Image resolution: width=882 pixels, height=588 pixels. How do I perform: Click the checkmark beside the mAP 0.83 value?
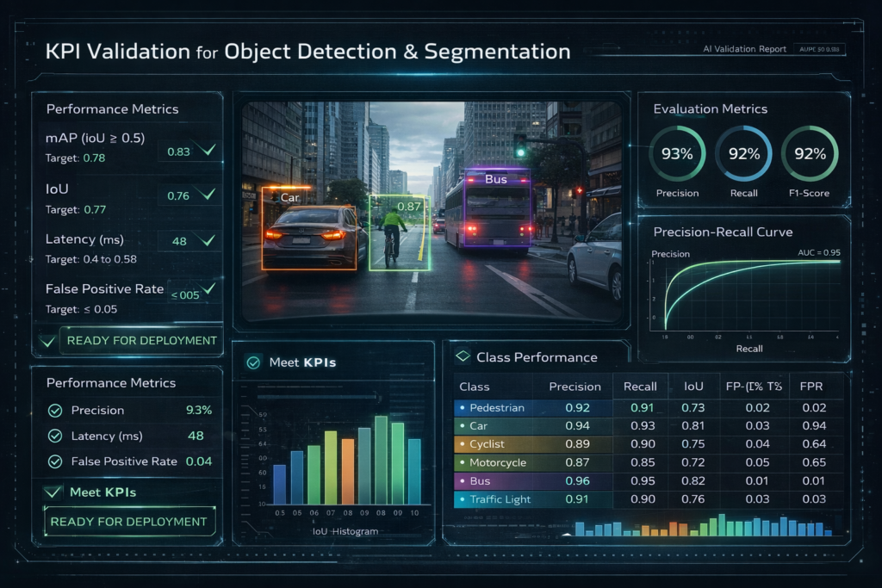[206, 151]
